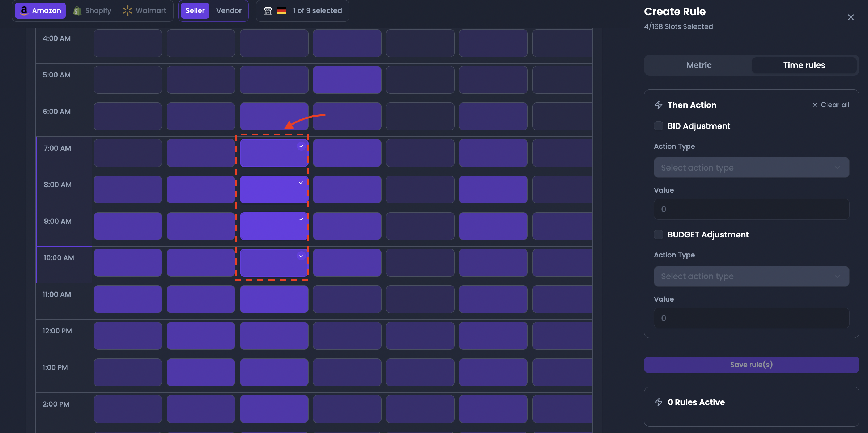
Task: Click the lightning icon beside 0 Rules Active
Action: pos(658,402)
